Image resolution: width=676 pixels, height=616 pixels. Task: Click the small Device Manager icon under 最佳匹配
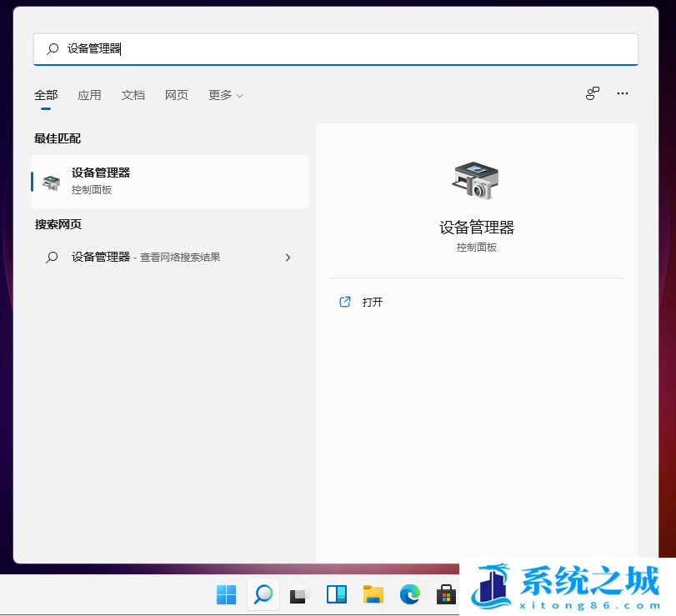(50, 181)
